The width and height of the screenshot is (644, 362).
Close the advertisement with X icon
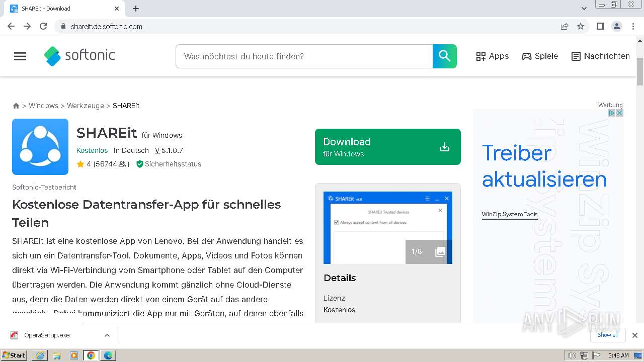[x=620, y=113]
